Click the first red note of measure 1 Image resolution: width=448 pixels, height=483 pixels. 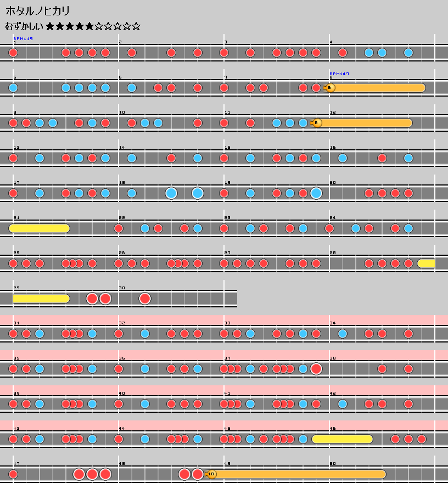coord(13,53)
